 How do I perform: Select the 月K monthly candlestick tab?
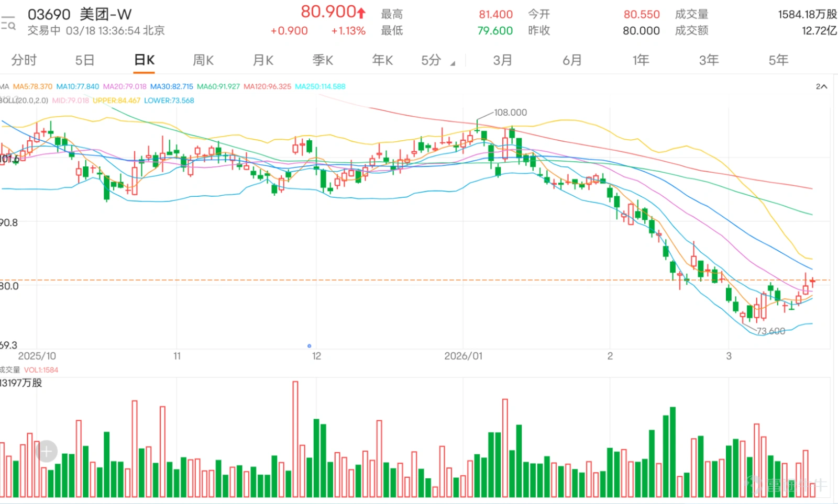tap(263, 60)
